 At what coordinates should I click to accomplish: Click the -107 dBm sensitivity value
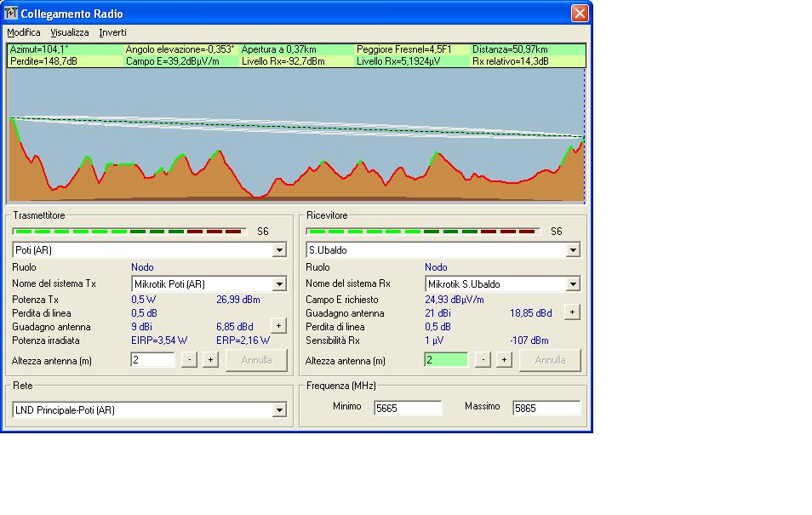point(529,340)
